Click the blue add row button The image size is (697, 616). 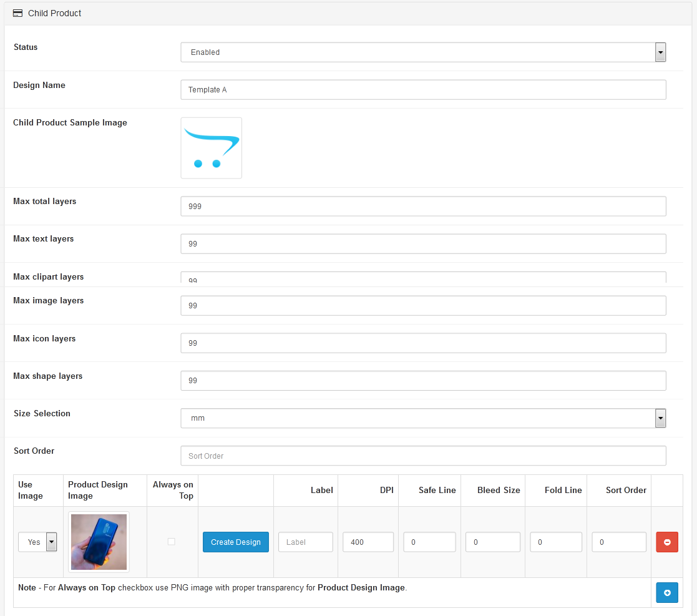click(667, 592)
